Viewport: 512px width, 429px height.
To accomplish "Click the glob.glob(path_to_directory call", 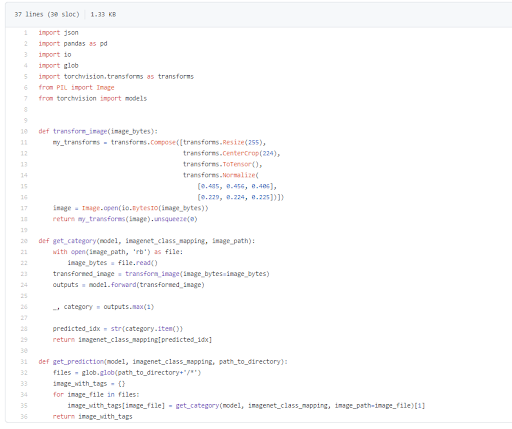I will [141, 373].
